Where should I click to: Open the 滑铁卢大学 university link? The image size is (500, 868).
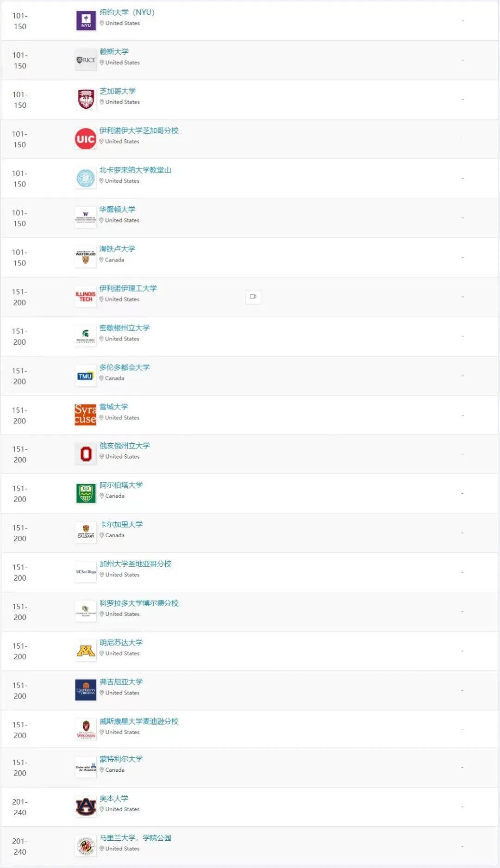[117, 249]
